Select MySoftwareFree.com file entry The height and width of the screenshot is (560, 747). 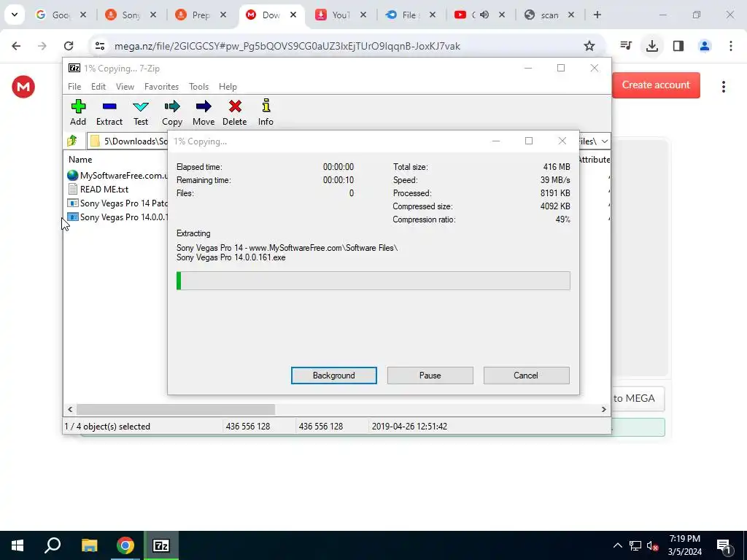(117, 175)
